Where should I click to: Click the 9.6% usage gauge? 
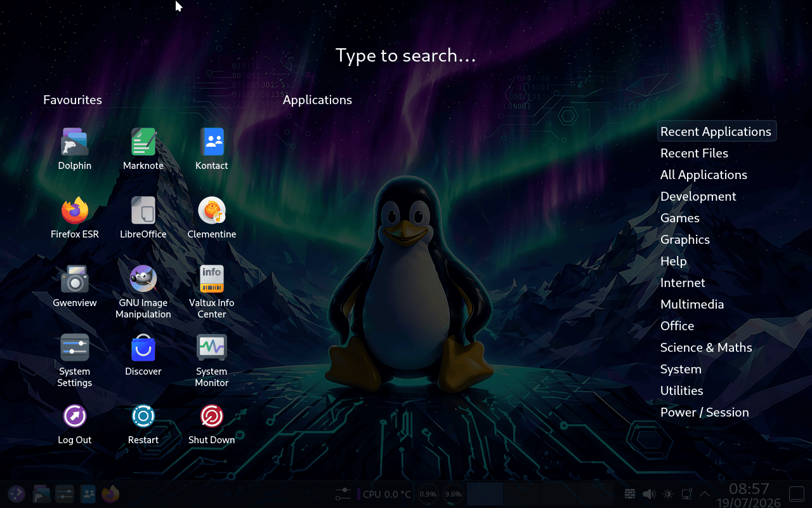coord(454,494)
